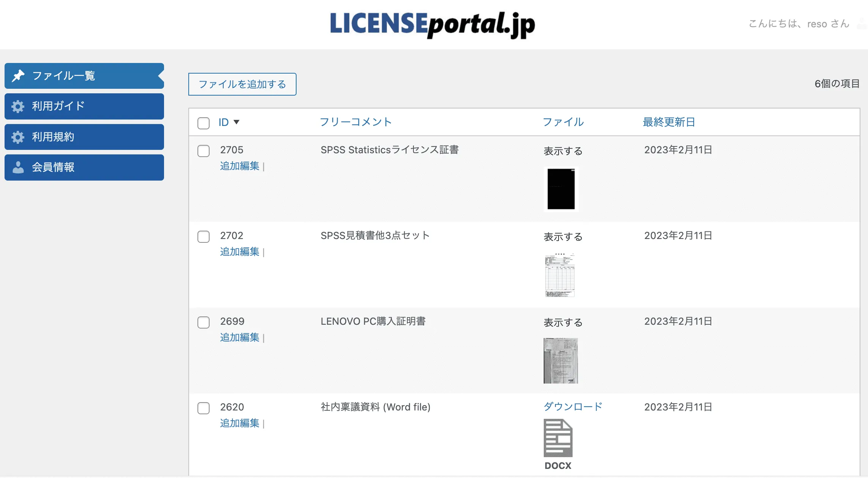868x478 pixels.
Task: Sort by the 最終更新日 column header
Action: pyautogui.click(x=669, y=122)
